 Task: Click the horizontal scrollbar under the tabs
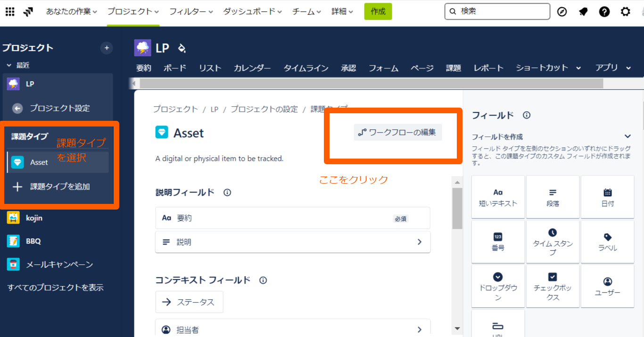[372, 84]
